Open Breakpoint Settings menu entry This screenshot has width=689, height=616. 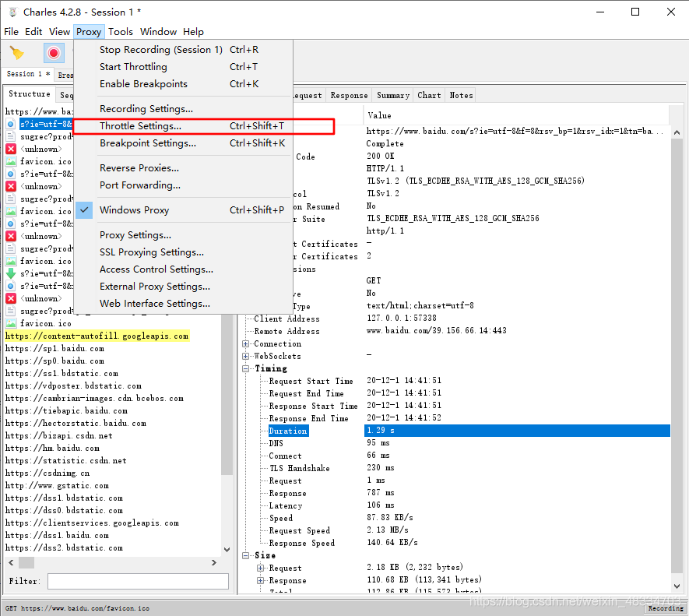click(184, 143)
